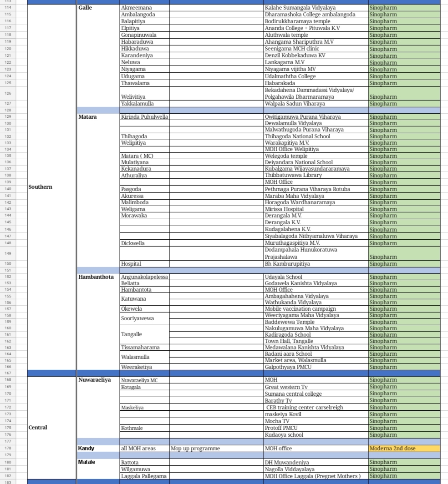Select the Matale district cell
Image resolution: width=448 pixels, height=484 pixels.
coord(98,469)
